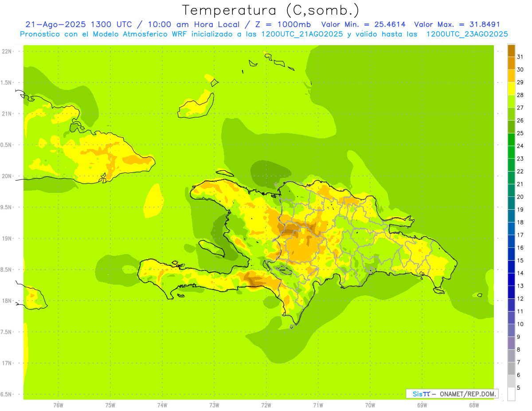The image size is (532, 411).
Task: Click the color swatch between 20 and 21
Action: [511, 191]
